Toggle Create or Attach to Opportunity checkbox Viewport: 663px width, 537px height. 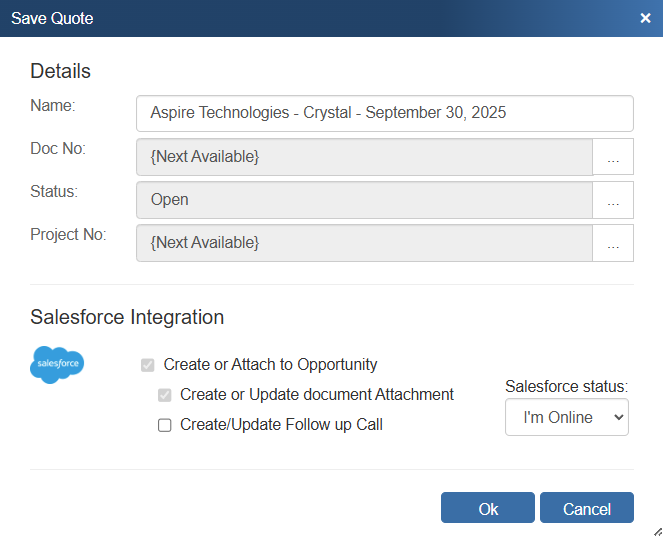pos(148,365)
